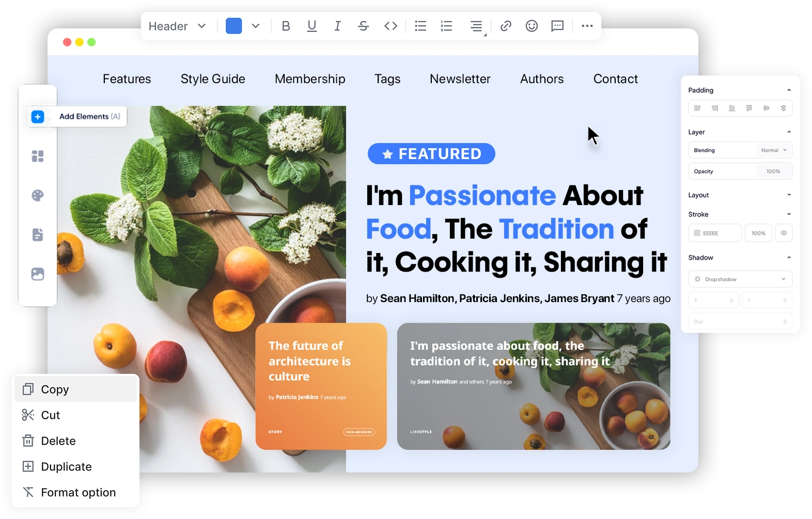
Task: Choose Copy from the context menu
Action: 75,389
